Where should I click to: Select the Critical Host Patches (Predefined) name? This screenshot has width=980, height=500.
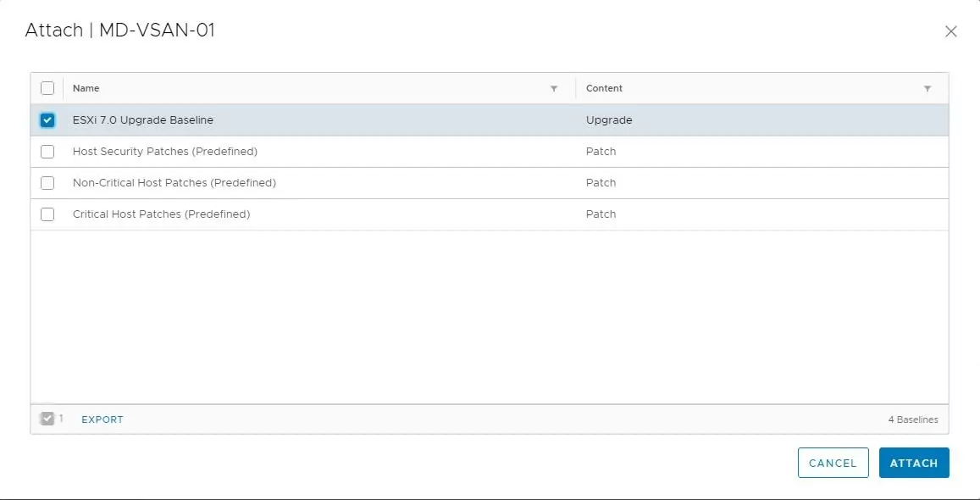(x=161, y=214)
